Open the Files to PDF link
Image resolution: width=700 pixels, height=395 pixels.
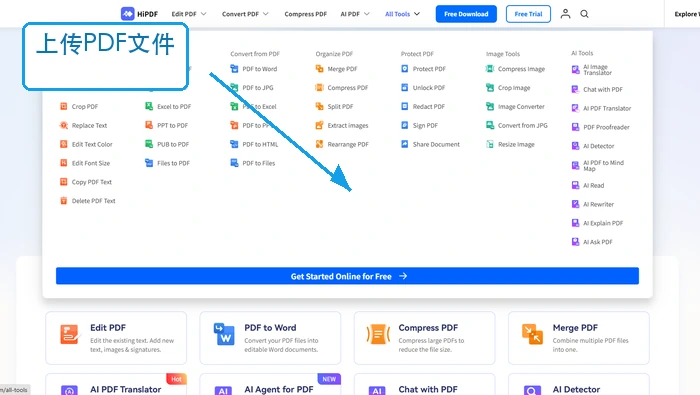[173, 163]
